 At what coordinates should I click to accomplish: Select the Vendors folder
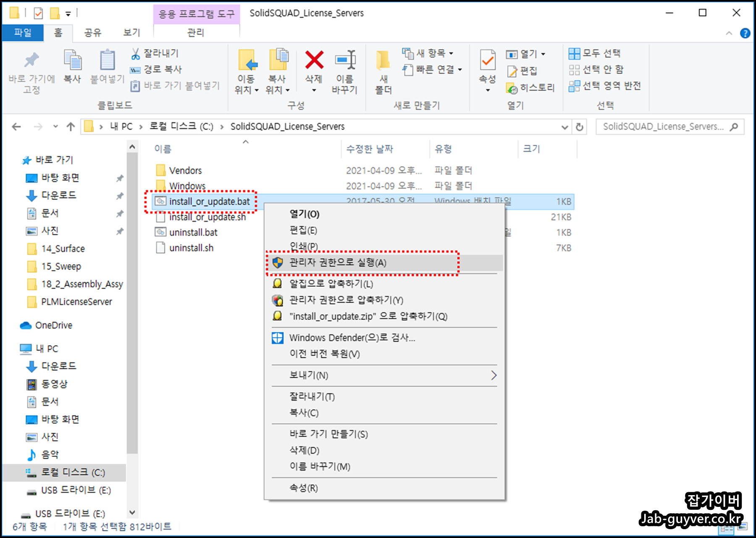click(185, 171)
